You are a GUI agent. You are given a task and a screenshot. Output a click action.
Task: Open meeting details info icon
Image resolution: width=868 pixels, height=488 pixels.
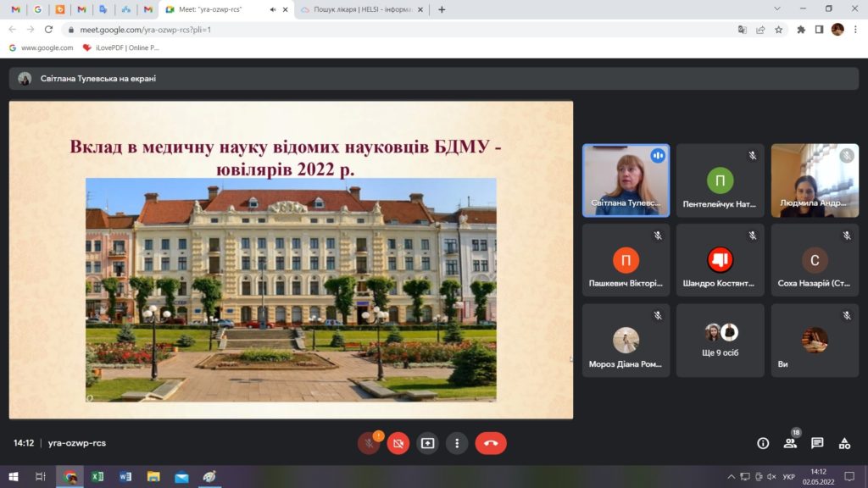pyautogui.click(x=763, y=443)
